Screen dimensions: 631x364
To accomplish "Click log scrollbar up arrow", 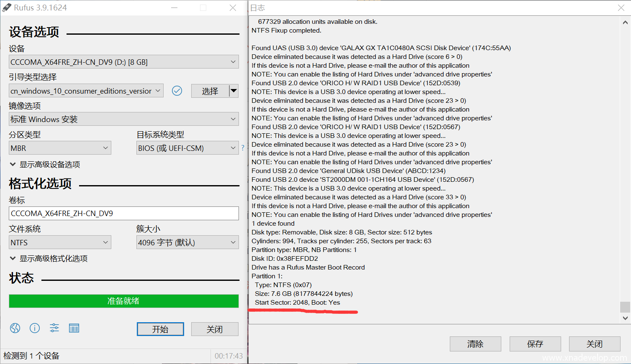I will tap(625, 23).
